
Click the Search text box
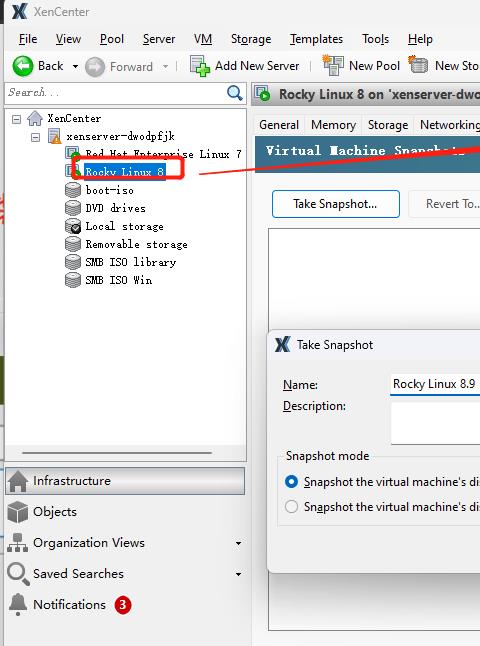click(x=115, y=93)
